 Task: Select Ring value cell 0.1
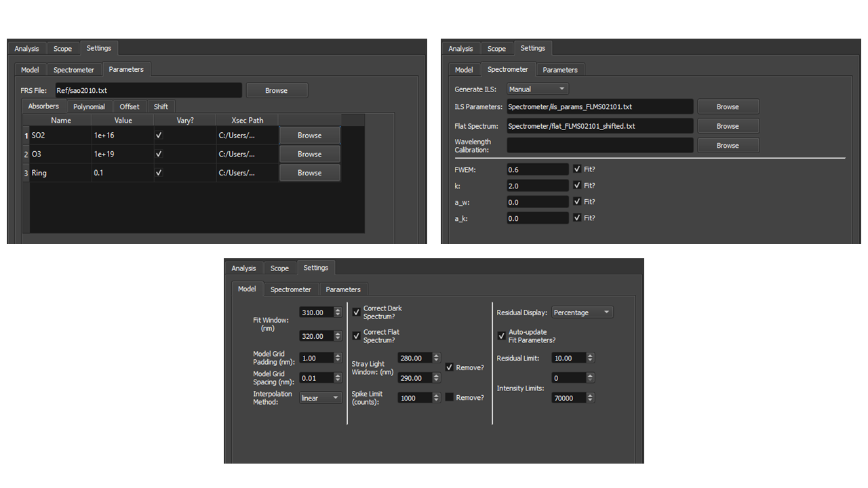point(123,173)
